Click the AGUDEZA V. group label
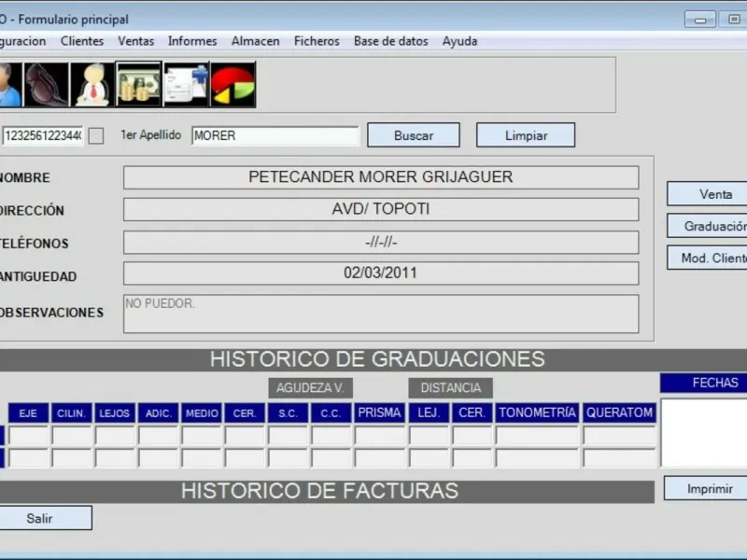Viewport: 747px width, 560px height. coord(310,388)
